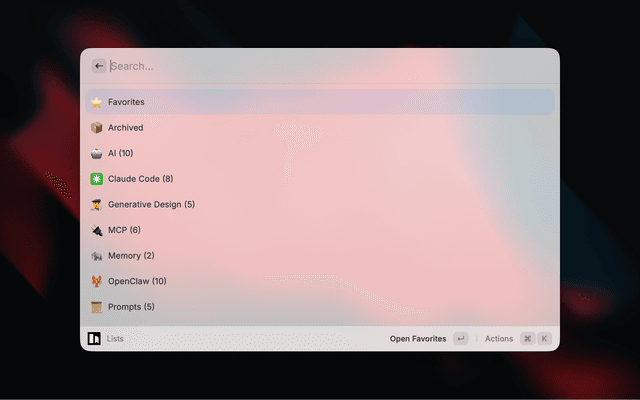Open the Actions menu

click(x=499, y=339)
